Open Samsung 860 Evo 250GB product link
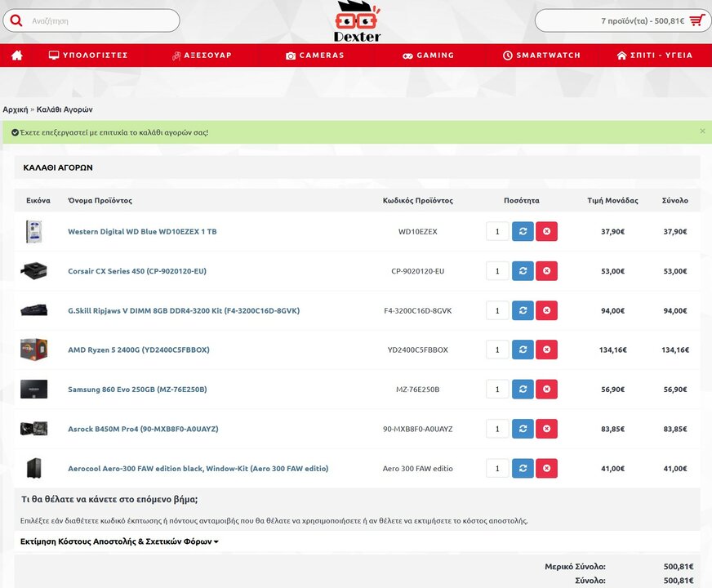 coord(137,389)
